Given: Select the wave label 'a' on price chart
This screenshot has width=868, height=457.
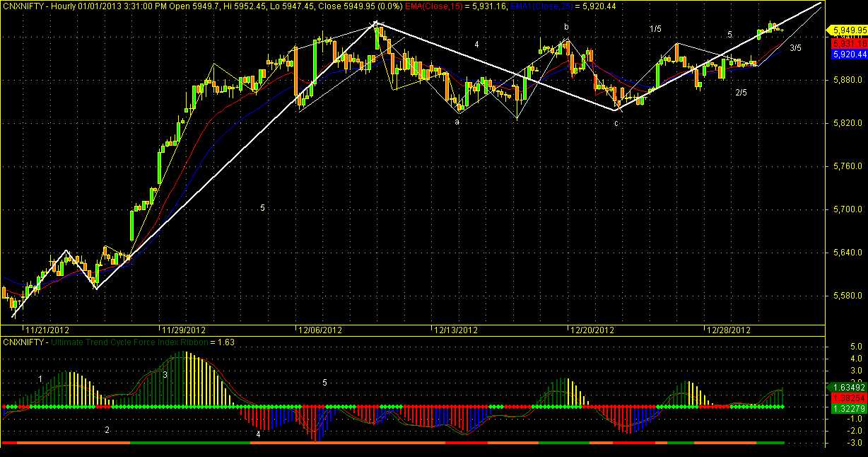Looking at the screenshot, I should pos(457,122).
